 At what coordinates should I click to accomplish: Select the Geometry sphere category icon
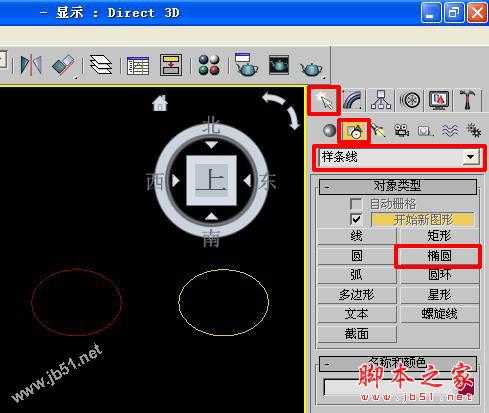(329, 130)
